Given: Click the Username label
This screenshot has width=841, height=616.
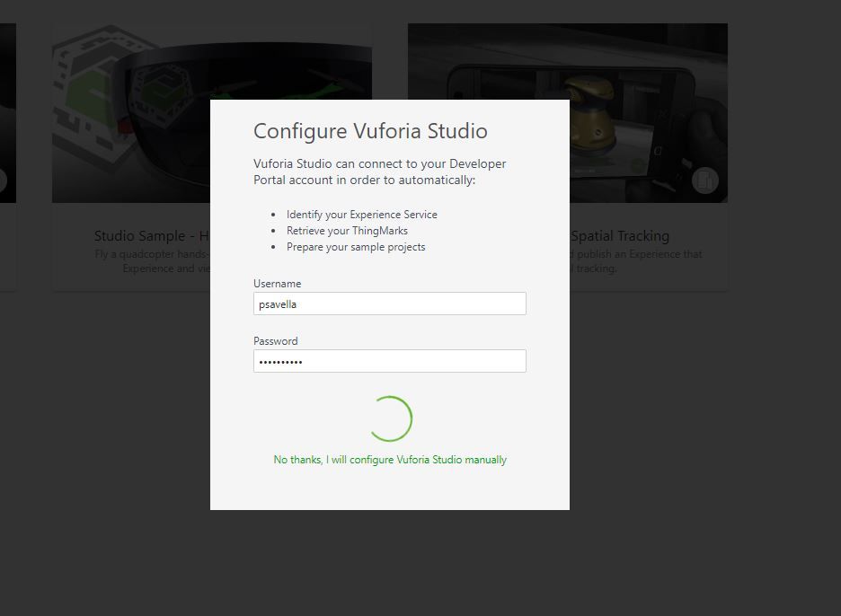Looking at the screenshot, I should [x=278, y=284].
